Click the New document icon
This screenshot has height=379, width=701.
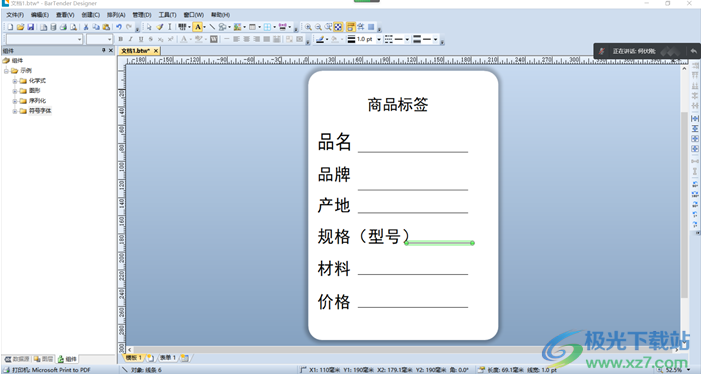click(10, 27)
